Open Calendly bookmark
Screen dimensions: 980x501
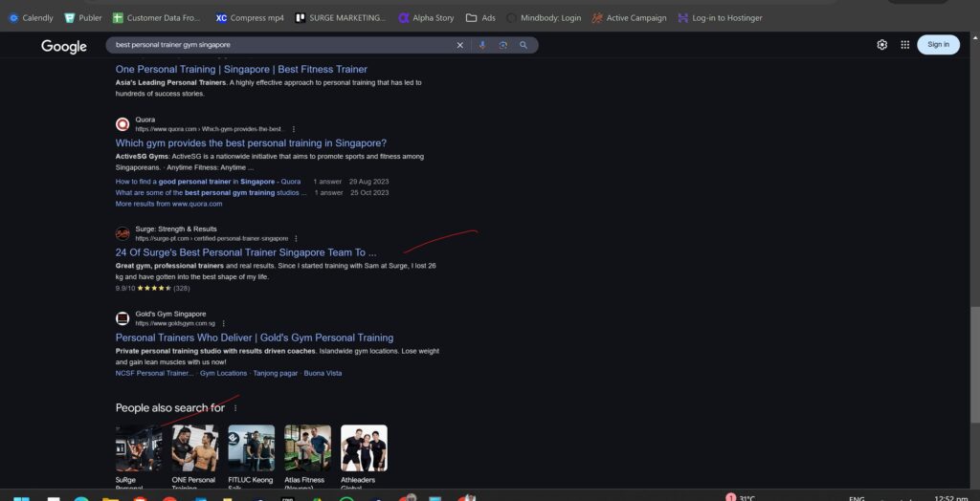[x=31, y=17]
